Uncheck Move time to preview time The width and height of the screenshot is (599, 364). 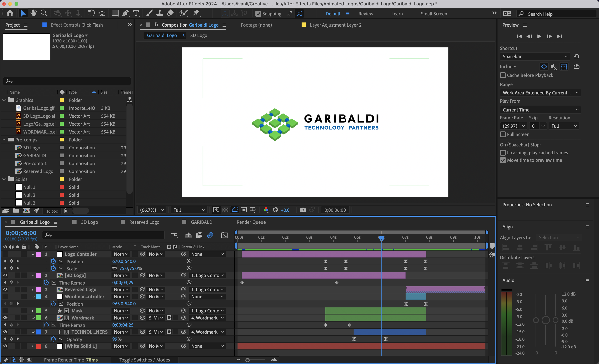(503, 160)
